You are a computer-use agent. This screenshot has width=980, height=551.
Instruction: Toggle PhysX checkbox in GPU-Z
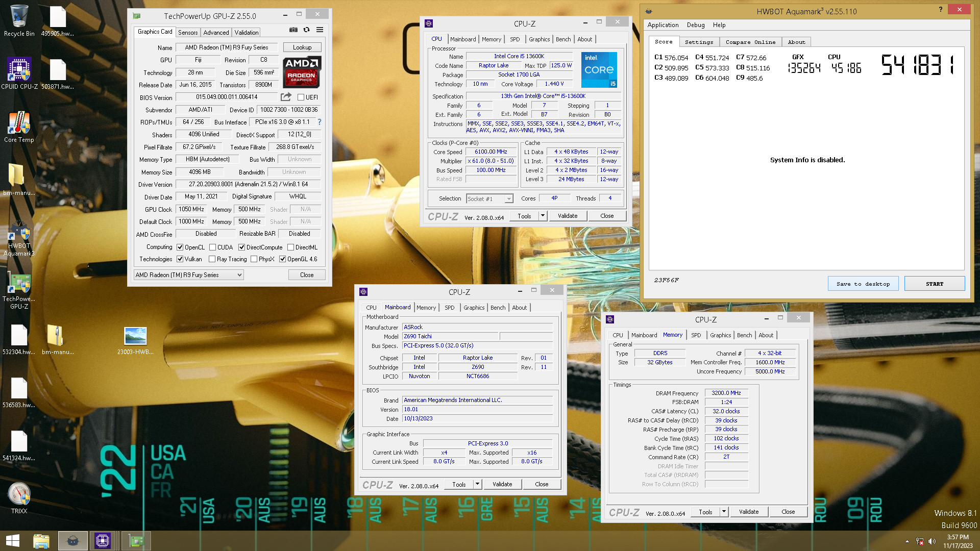254,259
